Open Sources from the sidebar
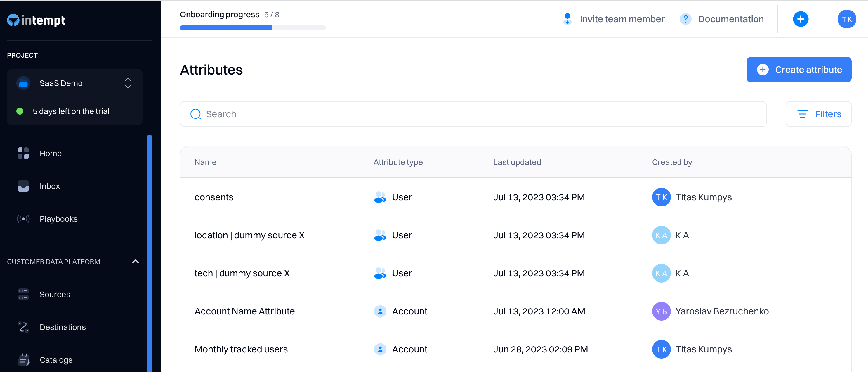Image resolution: width=868 pixels, height=372 pixels. (55, 294)
